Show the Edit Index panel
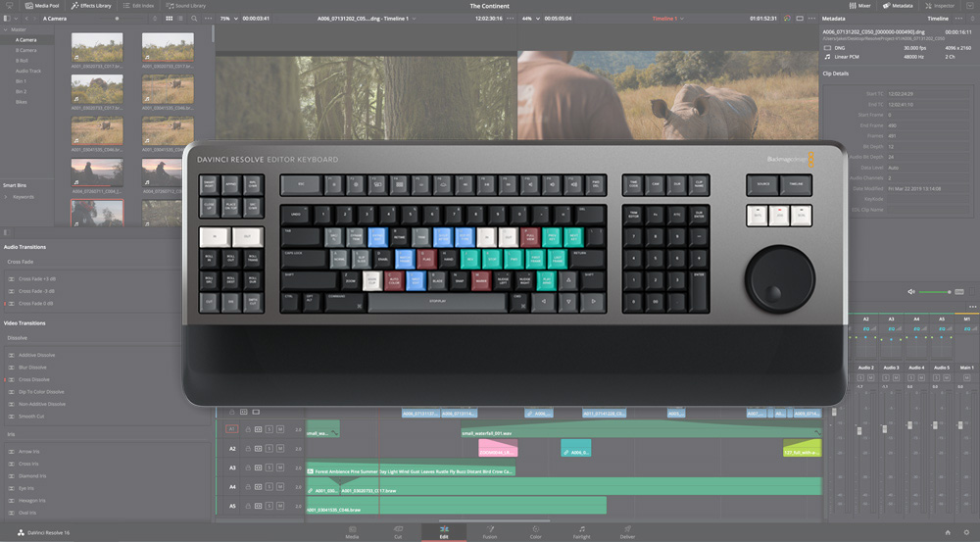 pos(138,6)
